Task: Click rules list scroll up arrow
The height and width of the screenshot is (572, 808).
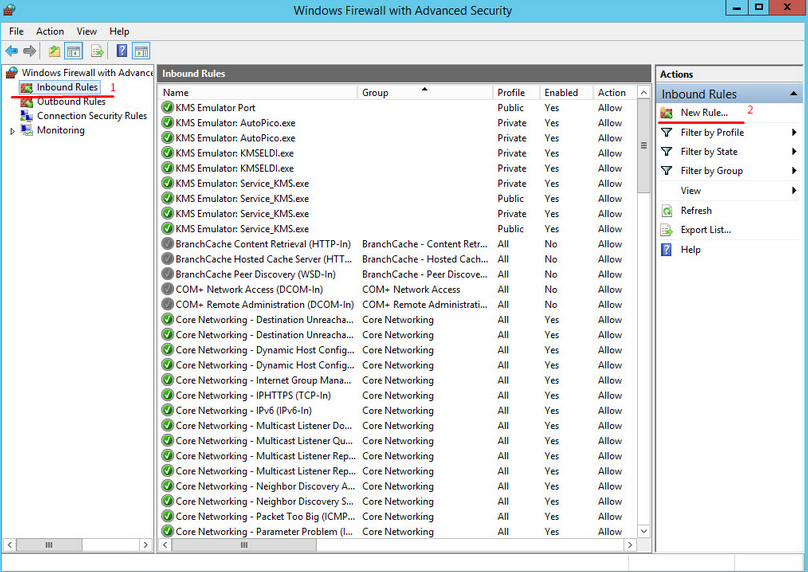Action: pos(644,93)
